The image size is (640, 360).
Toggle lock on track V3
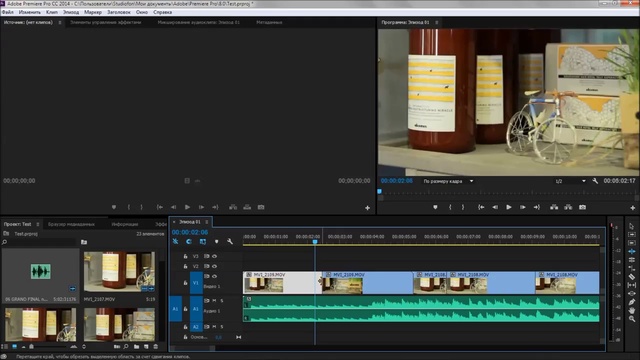(x=185, y=256)
